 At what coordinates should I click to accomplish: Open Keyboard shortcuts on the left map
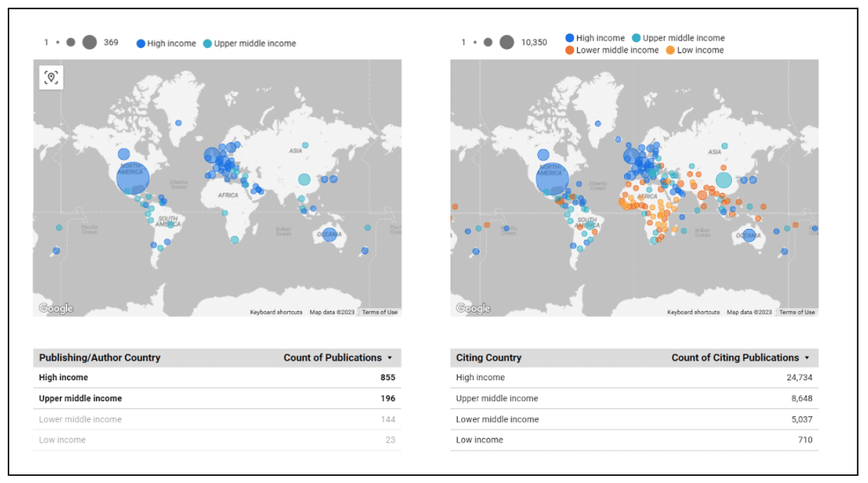(x=276, y=313)
